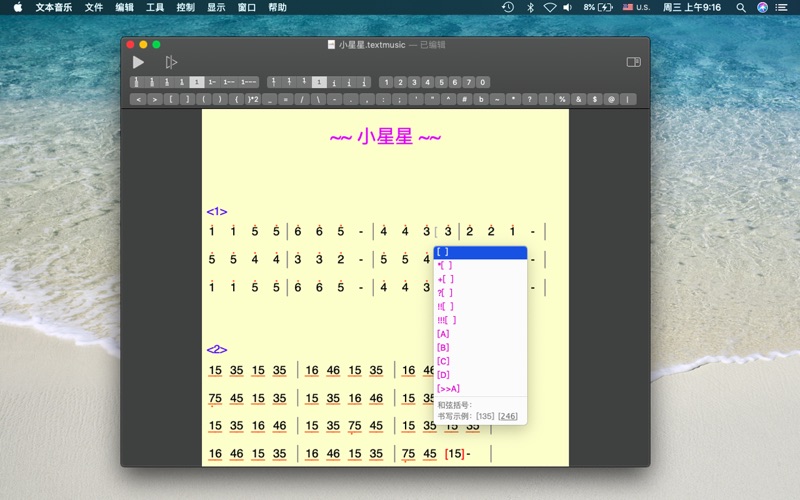Select the '1-' note duration toggle
Viewport: 800px width, 500px height.
212,82
